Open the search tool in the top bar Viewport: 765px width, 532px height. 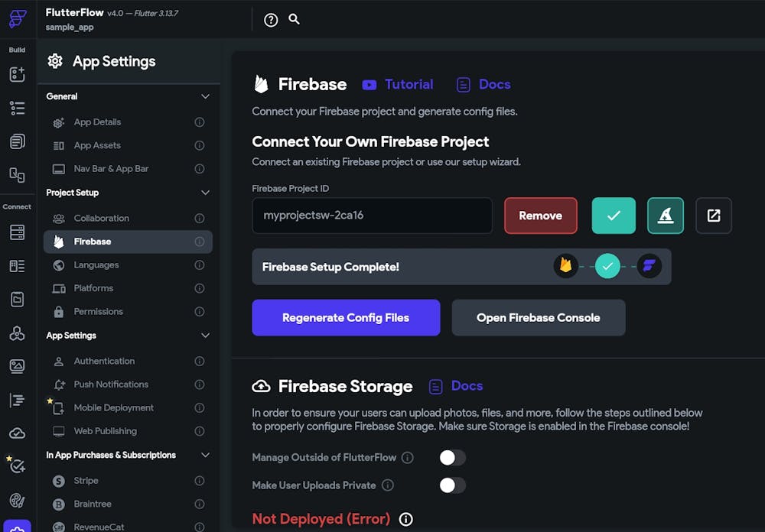click(295, 20)
